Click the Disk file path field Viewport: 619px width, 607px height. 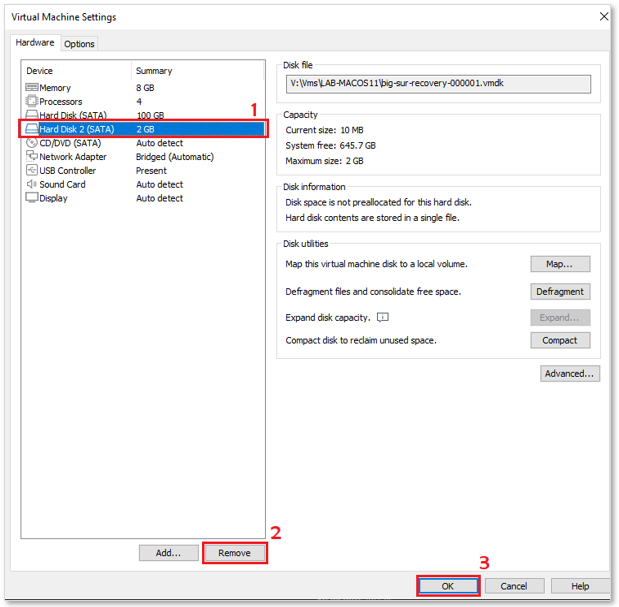(x=438, y=84)
